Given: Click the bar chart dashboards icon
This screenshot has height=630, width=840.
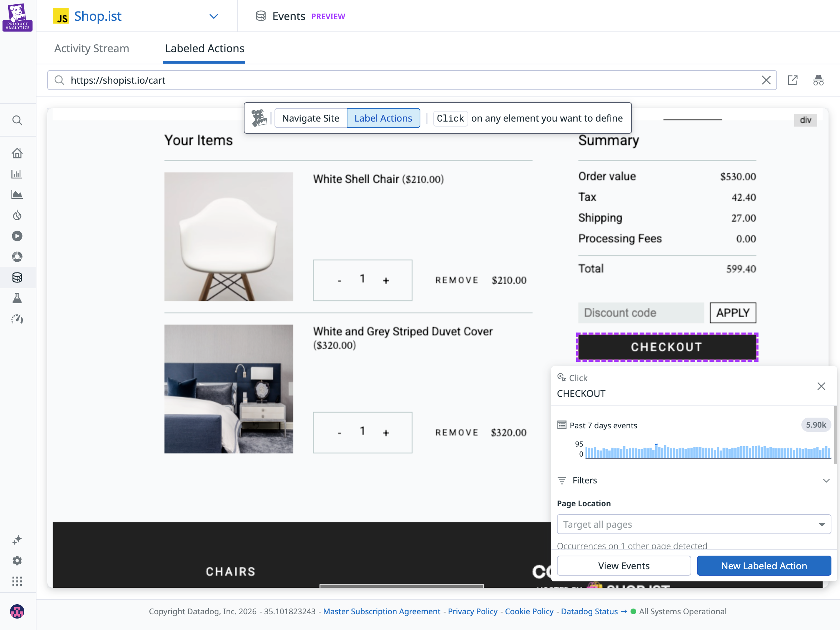Looking at the screenshot, I should point(18,174).
